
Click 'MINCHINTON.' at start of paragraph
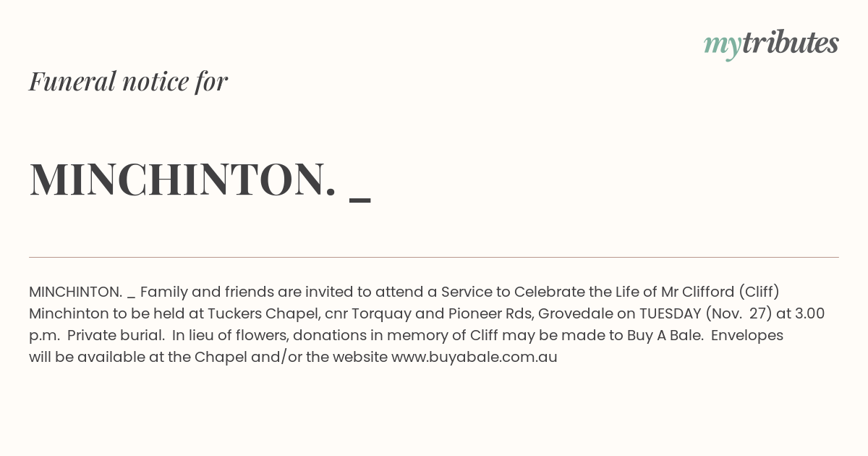(75, 292)
